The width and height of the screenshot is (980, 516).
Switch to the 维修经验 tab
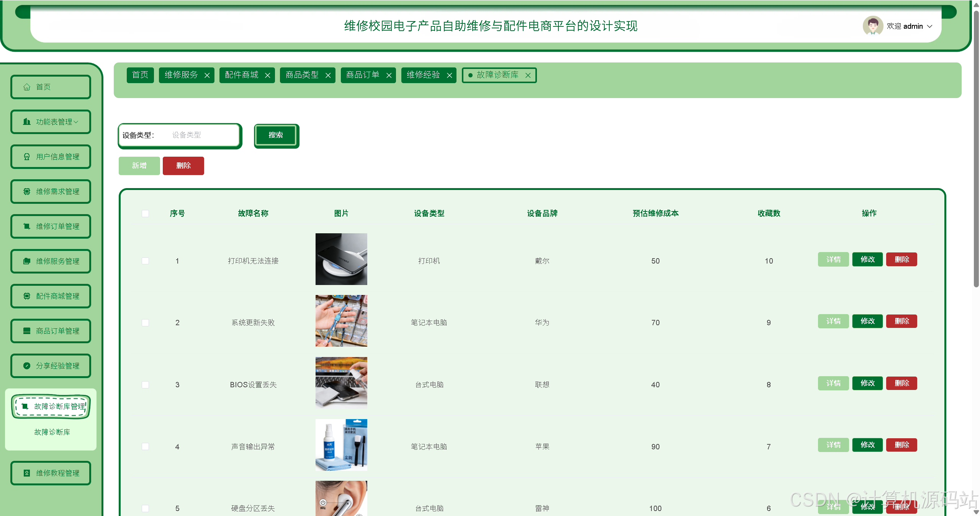click(423, 75)
